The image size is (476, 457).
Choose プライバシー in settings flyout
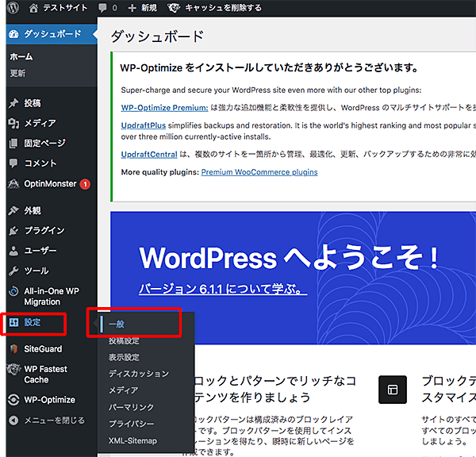pyautogui.click(x=132, y=424)
